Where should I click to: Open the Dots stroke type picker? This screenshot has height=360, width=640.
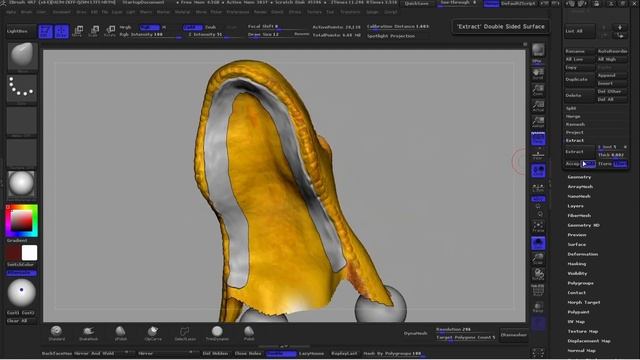[x=22, y=89]
